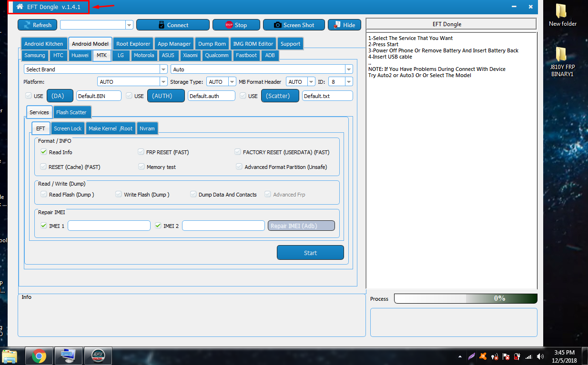Click the power plug tray icon
This screenshot has height=365, width=588.
(518, 356)
